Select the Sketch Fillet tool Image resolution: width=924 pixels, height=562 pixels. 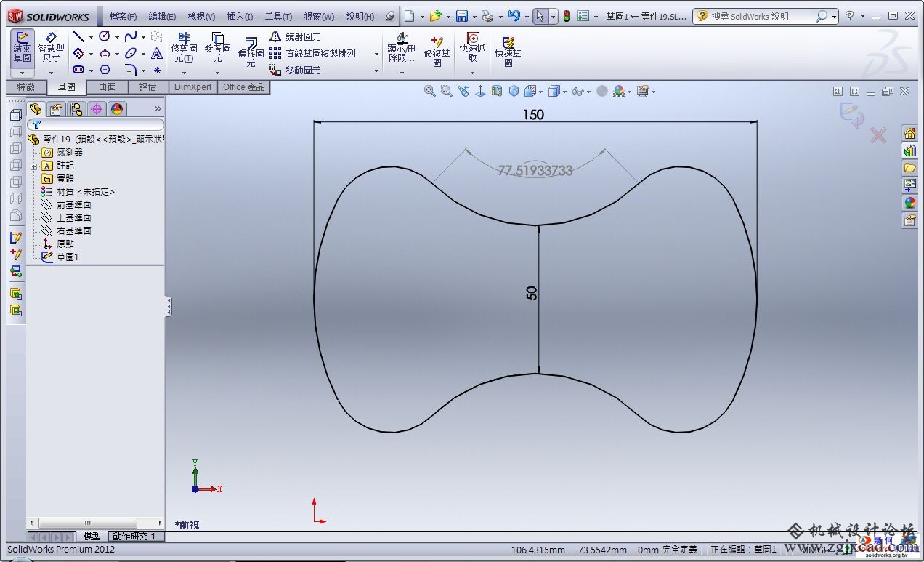(x=131, y=70)
